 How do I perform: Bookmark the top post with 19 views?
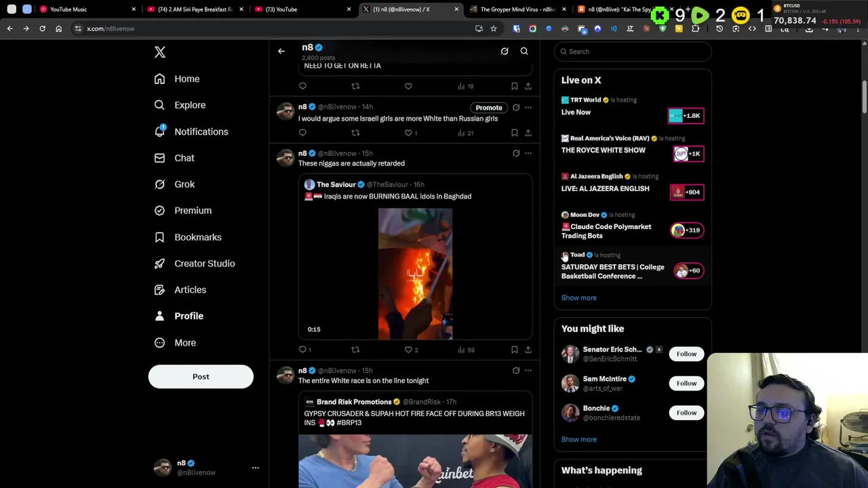(x=515, y=86)
